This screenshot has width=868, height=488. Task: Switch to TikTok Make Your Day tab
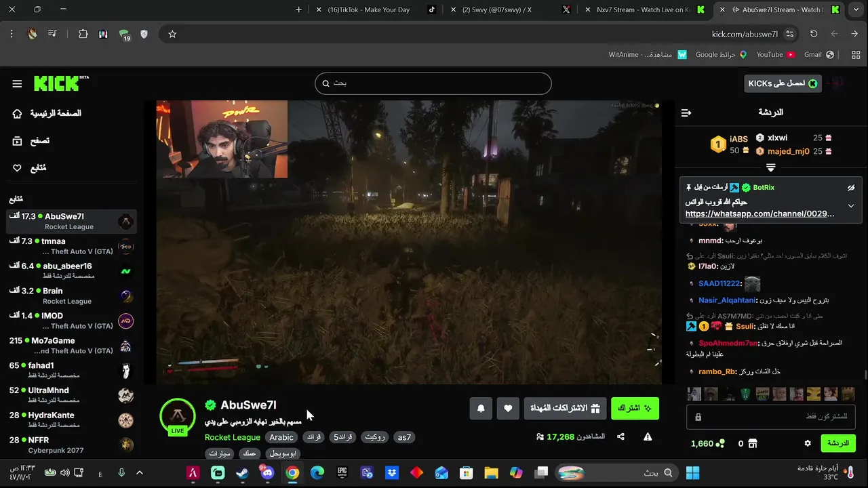(x=376, y=9)
